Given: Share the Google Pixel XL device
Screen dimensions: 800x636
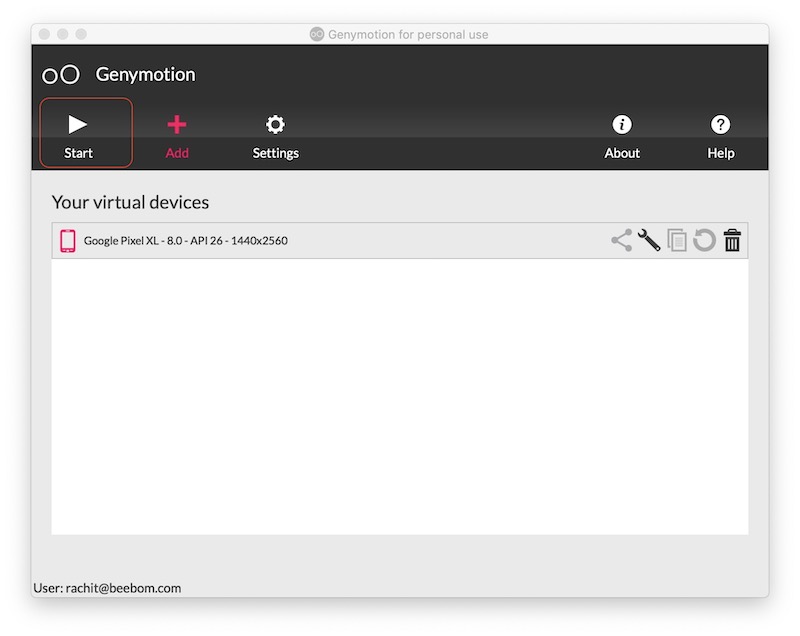Looking at the screenshot, I should (621, 240).
